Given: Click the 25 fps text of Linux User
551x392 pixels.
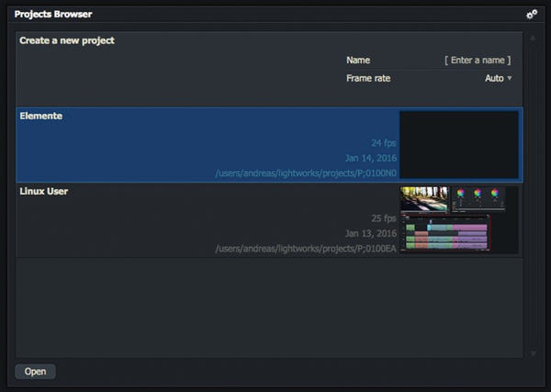Looking at the screenshot, I should point(384,218).
